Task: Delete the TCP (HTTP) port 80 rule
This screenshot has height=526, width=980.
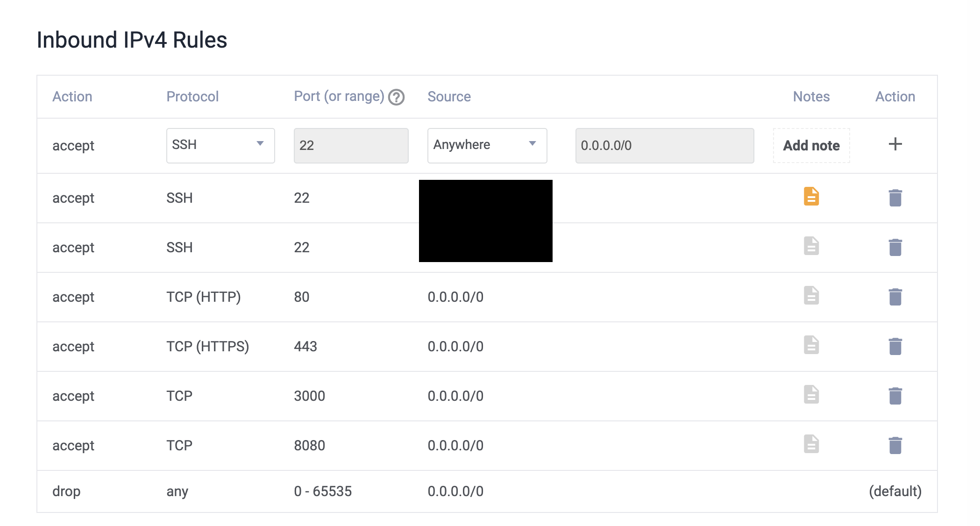Action: click(x=895, y=297)
